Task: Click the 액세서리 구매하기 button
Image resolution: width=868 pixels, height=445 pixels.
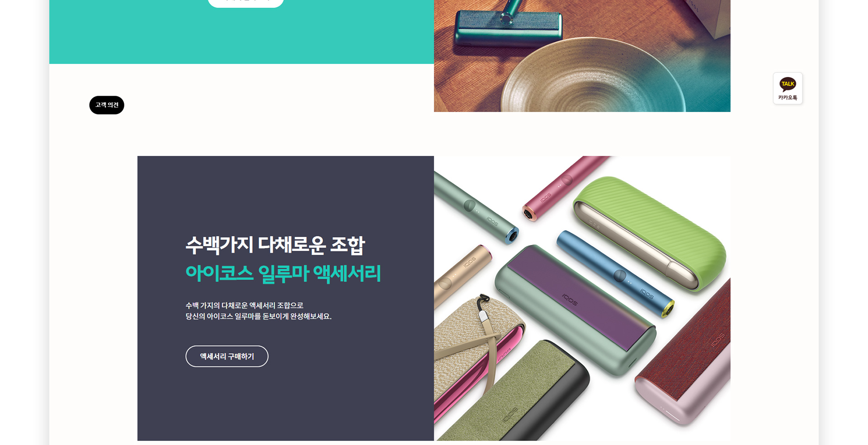Action: point(227,356)
